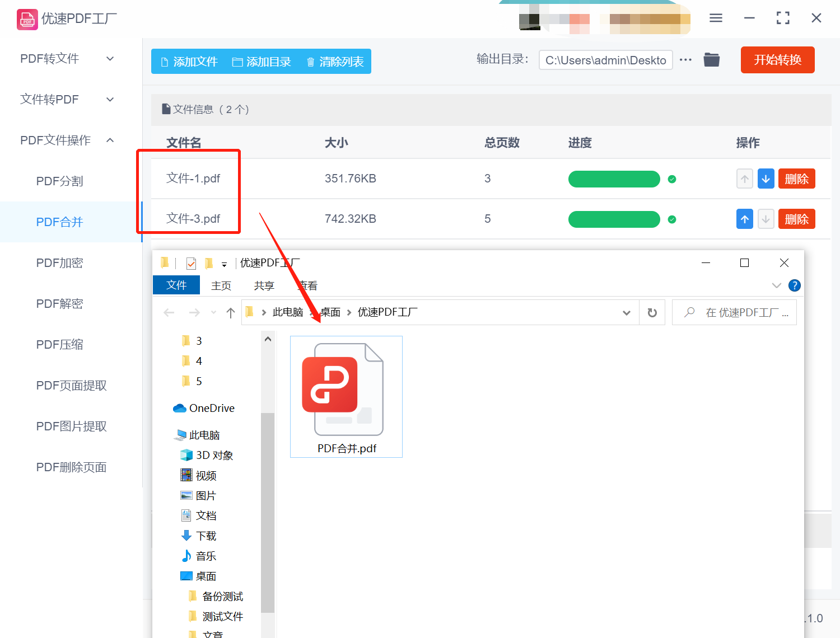This screenshot has height=638, width=840.
Task: Click the 添加目录 button
Action: click(x=262, y=62)
